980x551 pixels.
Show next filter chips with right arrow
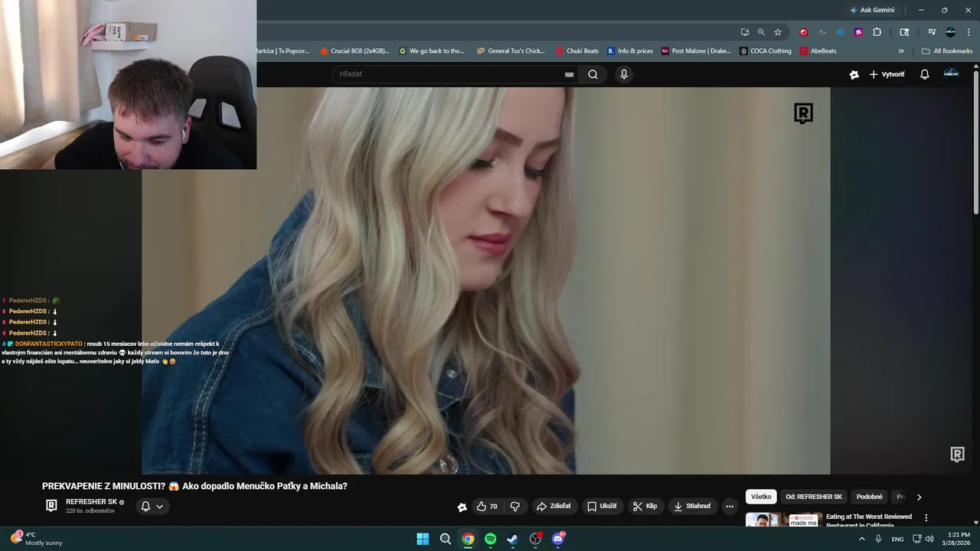pyautogui.click(x=919, y=497)
